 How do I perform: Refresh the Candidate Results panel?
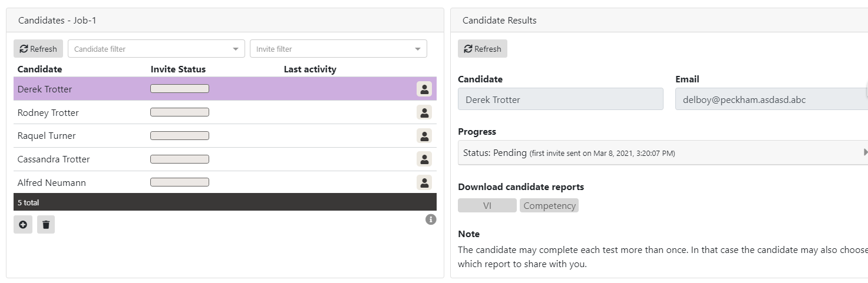point(482,49)
